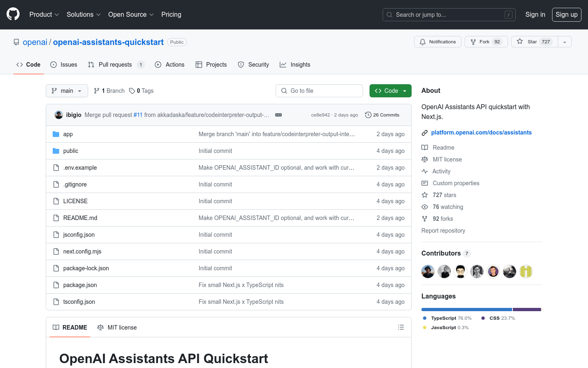Viewport: 588px width, 368px height.
Task: Open the package-lock.json file
Action: pyautogui.click(x=86, y=268)
